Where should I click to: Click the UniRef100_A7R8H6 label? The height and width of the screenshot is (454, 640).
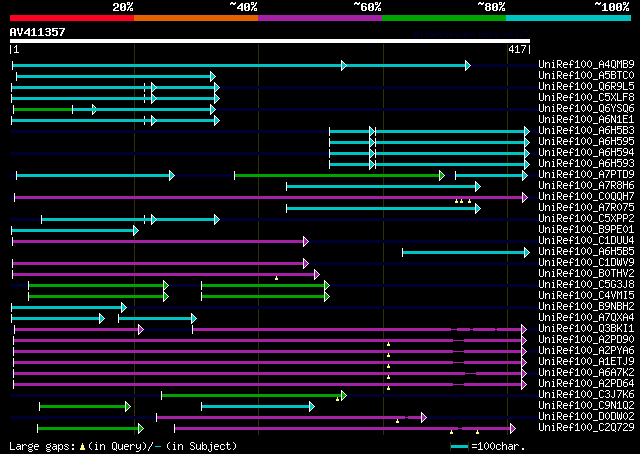click(586, 185)
